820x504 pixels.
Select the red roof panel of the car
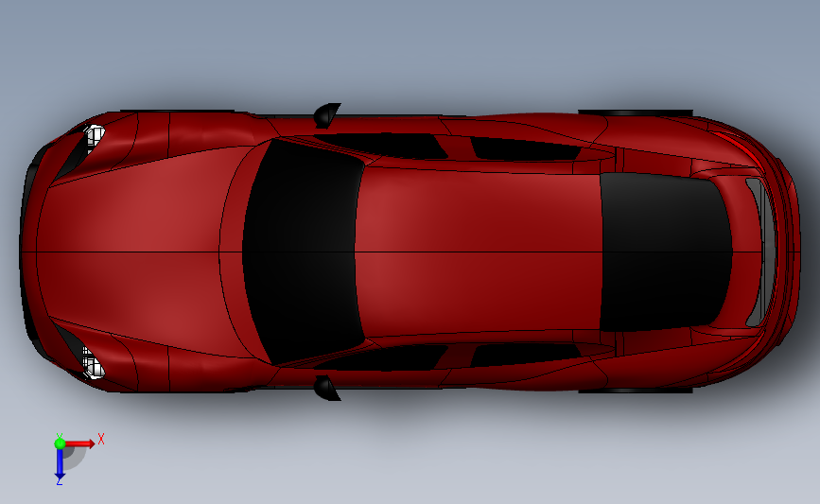(x=479, y=252)
